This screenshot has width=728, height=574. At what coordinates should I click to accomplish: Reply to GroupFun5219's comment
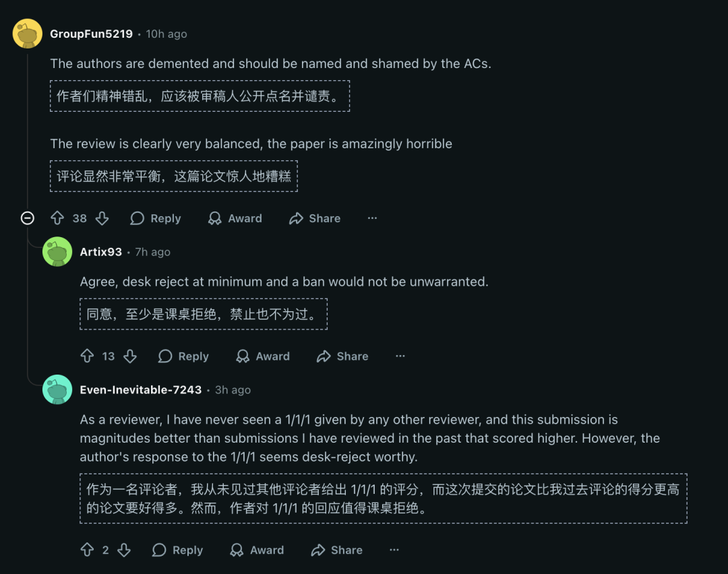156,218
